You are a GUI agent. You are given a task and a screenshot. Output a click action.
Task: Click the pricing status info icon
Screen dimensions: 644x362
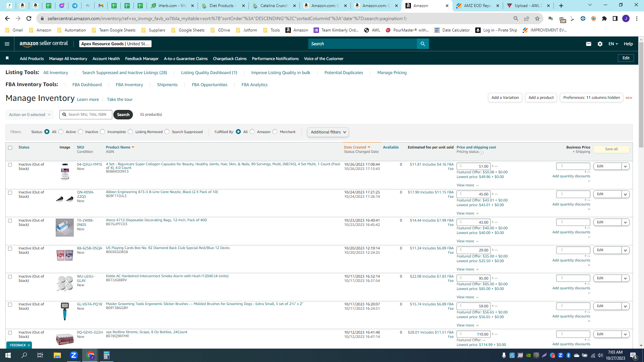[x=482, y=153]
